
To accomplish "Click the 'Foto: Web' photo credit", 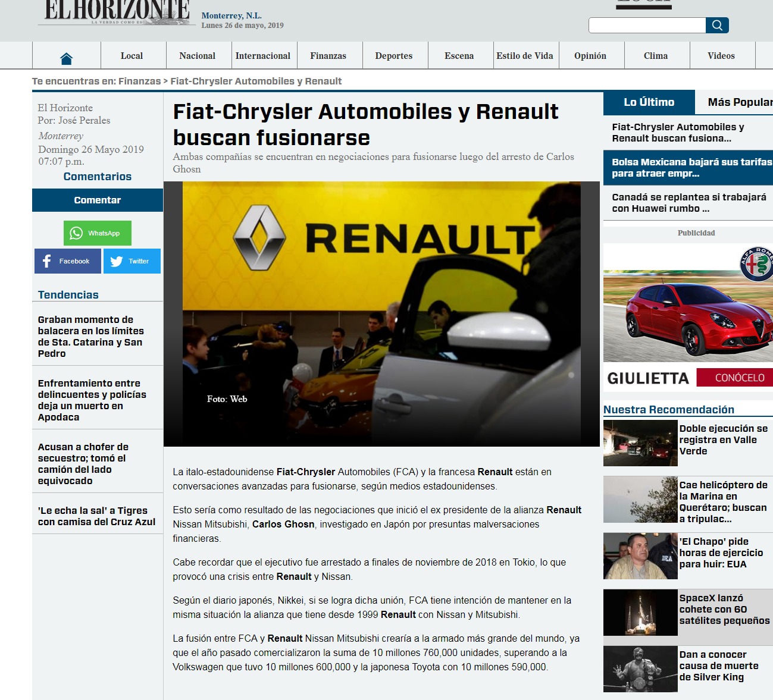I will point(227,399).
